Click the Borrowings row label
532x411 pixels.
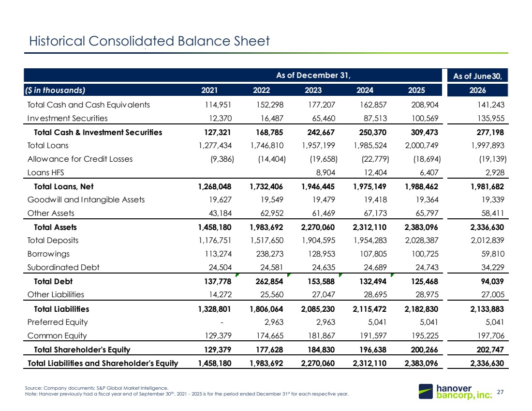pyautogui.click(x=48, y=254)
